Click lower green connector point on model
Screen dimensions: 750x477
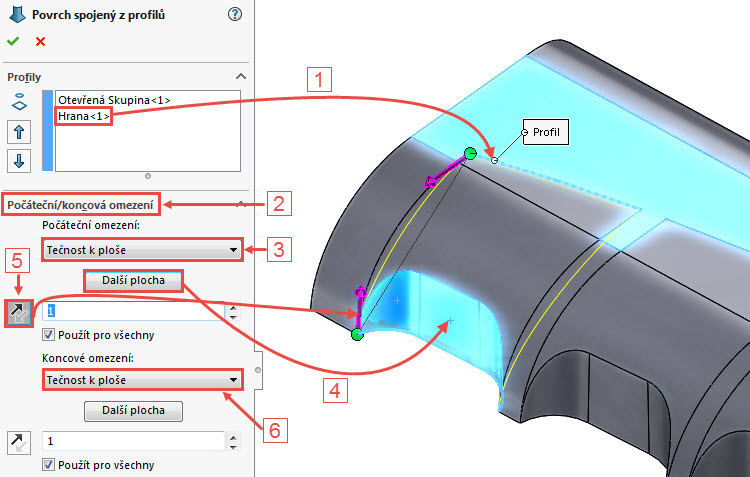pos(357,334)
